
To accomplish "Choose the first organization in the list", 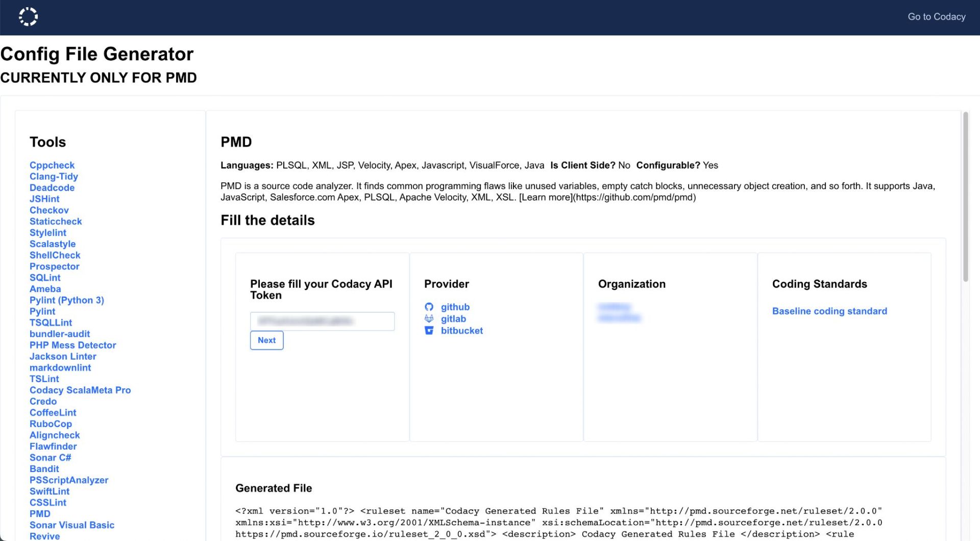I will coord(614,307).
